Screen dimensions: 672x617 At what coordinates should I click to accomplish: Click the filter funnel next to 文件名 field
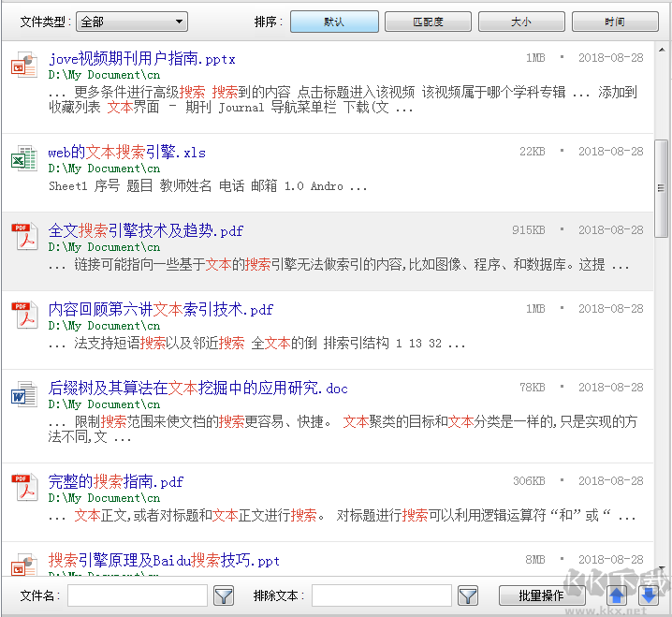pyautogui.click(x=224, y=595)
